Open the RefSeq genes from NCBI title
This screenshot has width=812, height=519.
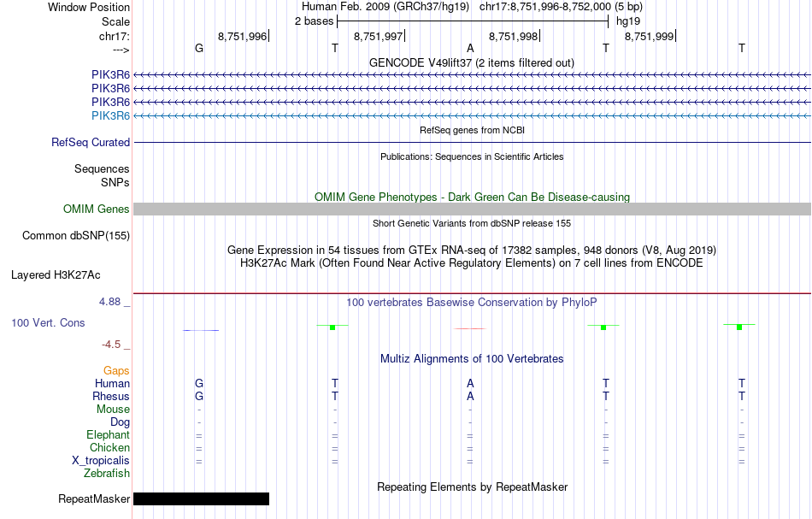coord(472,130)
